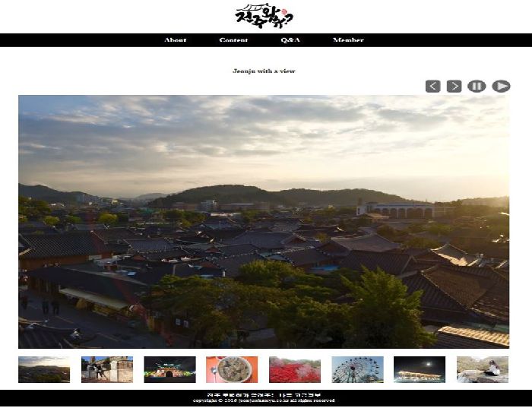The height and width of the screenshot is (408, 532).
Task: Click the main Jeonju hanok village photo
Action: point(264,221)
